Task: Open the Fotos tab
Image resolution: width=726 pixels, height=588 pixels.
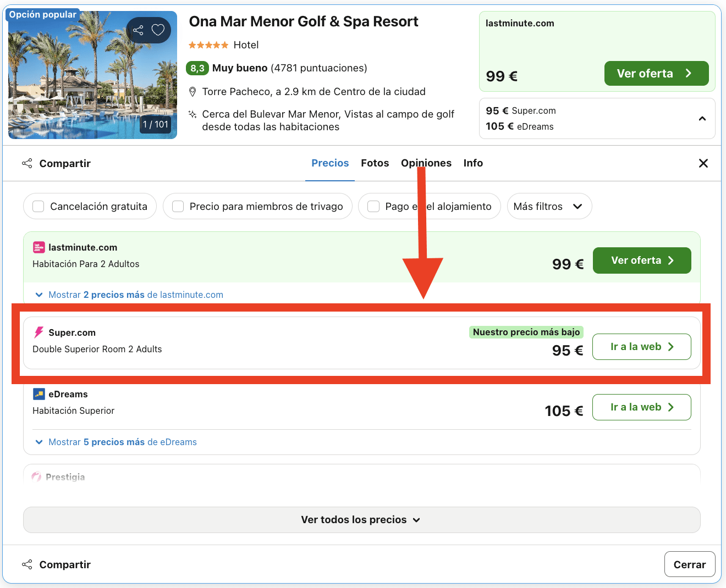Action: [375, 163]
